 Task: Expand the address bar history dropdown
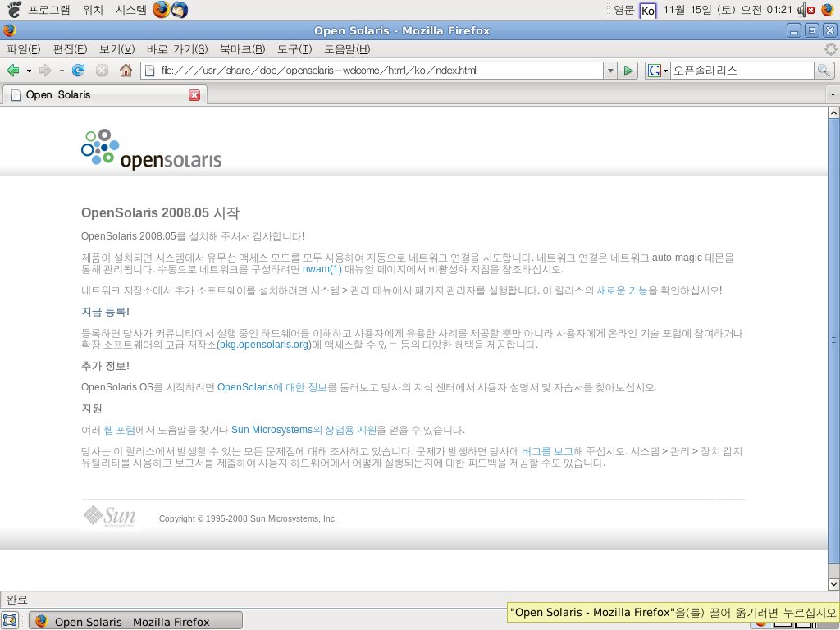609,71
